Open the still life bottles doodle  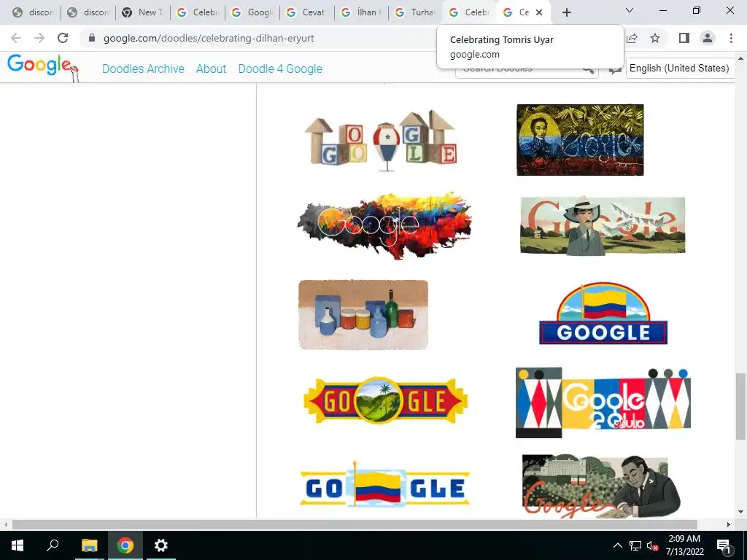click(x=363, y=315)
